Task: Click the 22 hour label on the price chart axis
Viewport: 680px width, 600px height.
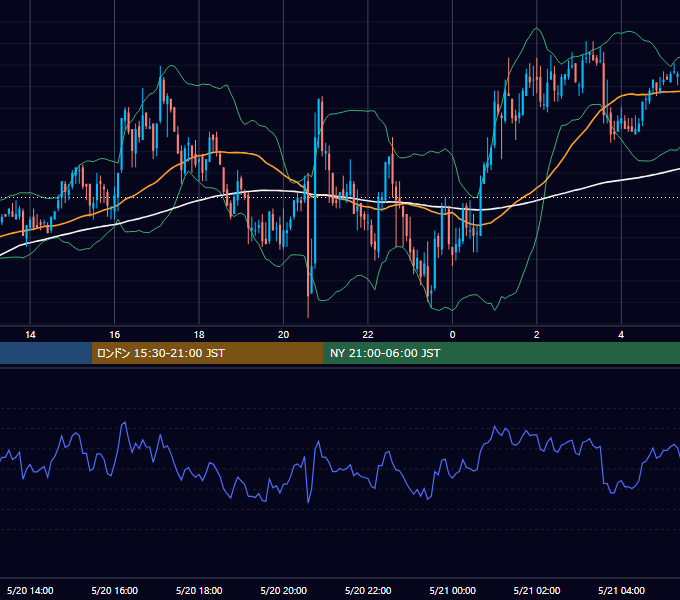Action: tap(368, 335)
